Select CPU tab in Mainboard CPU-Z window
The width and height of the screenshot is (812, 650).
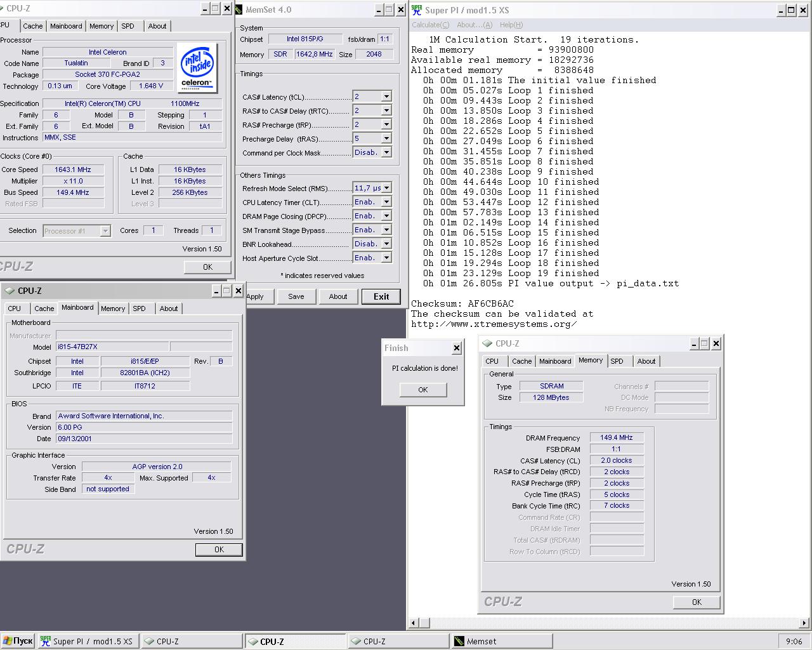tap(15, 308)
